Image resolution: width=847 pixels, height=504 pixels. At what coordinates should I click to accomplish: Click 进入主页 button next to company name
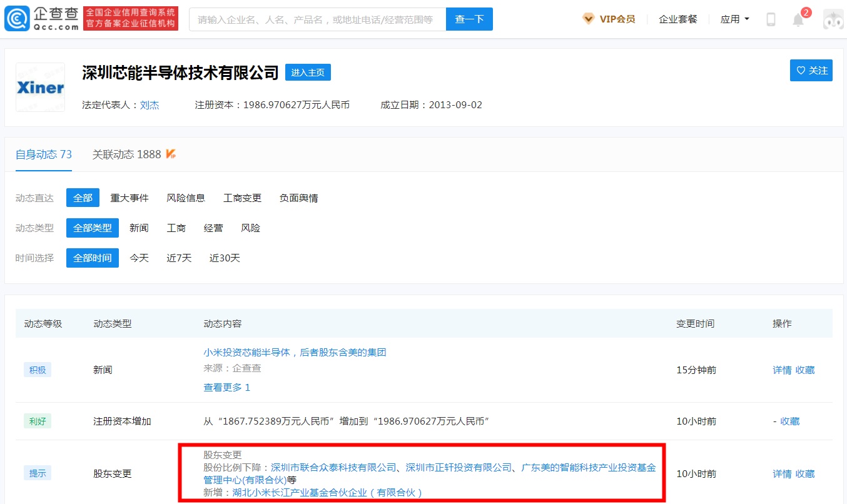(x=308, y=73)
